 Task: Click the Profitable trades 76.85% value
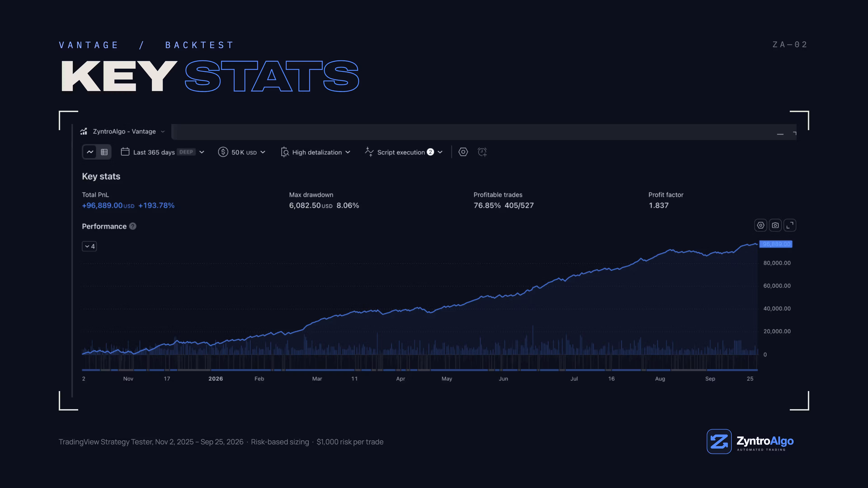pyautogui.click(x=487, y=205)
